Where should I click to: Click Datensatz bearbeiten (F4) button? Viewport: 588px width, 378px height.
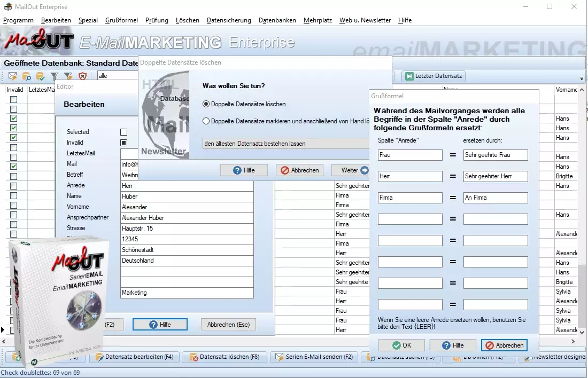click(x=134, y=357)
